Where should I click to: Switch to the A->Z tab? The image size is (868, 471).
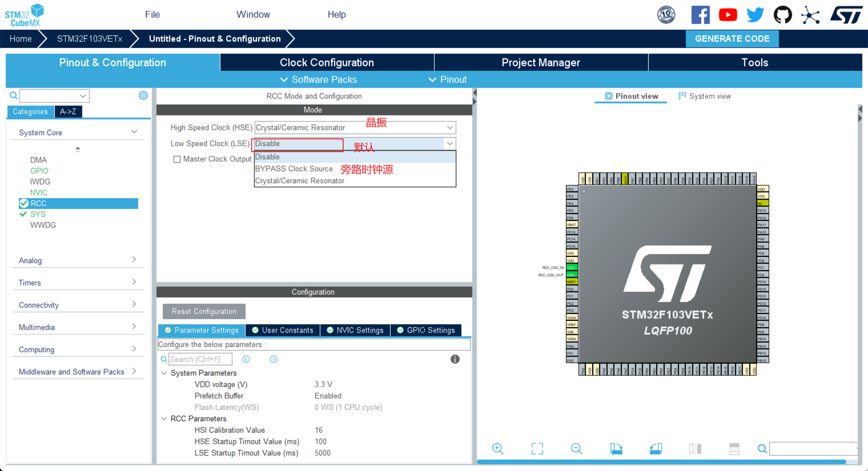68,111
